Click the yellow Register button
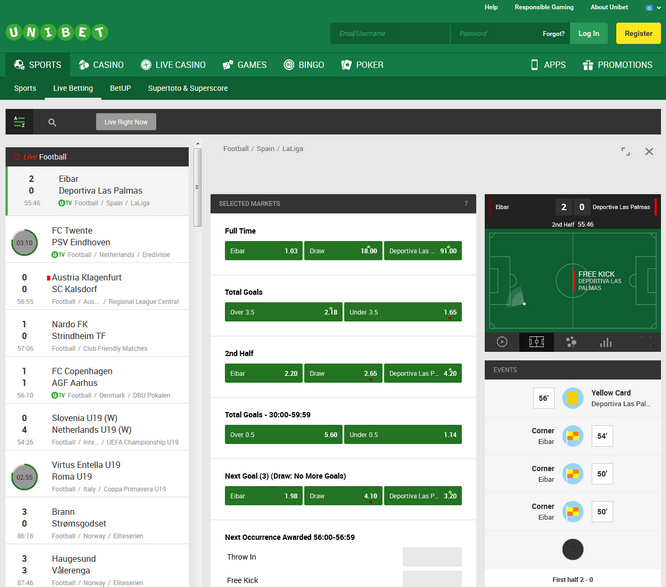 click(638, 33)
